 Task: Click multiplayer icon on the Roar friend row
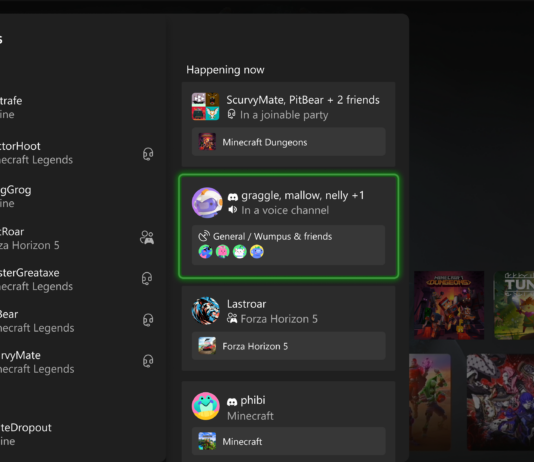[x=147, y=238]
